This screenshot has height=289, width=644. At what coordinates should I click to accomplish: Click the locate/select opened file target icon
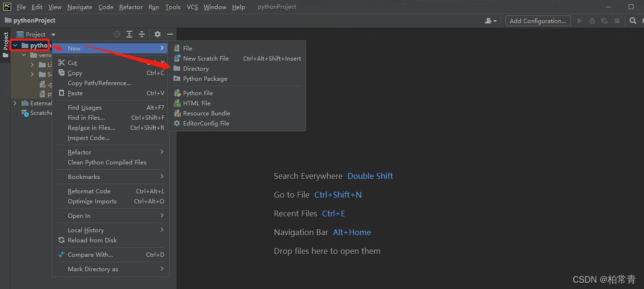point(117,34)
